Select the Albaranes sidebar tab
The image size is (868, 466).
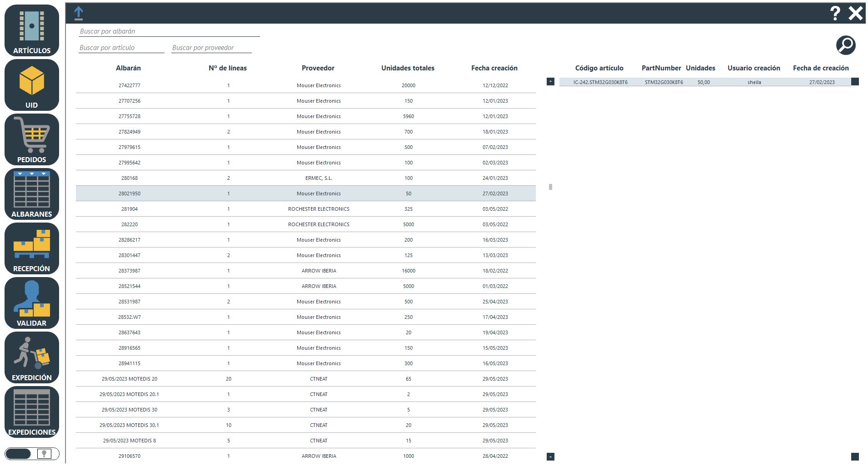(32, 194)
